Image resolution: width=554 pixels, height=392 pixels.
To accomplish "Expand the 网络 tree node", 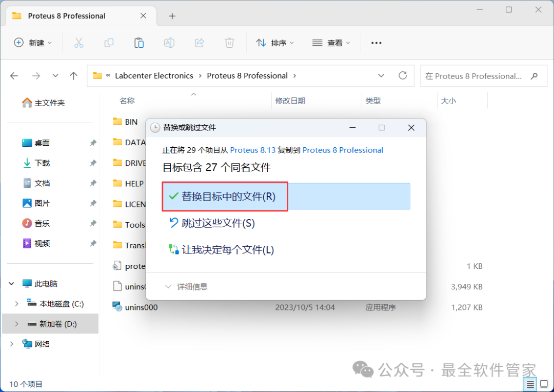I will 11,344.
